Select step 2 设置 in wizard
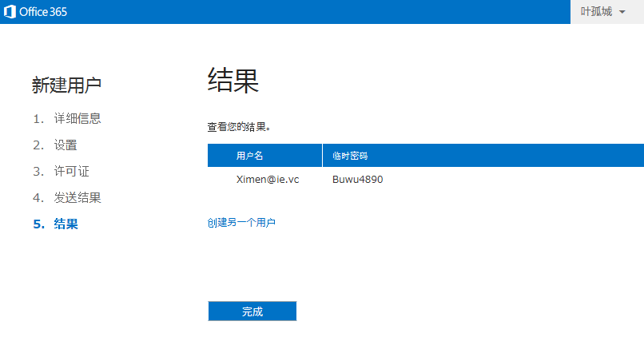The image size is (644, 357). tap(66, 145)
